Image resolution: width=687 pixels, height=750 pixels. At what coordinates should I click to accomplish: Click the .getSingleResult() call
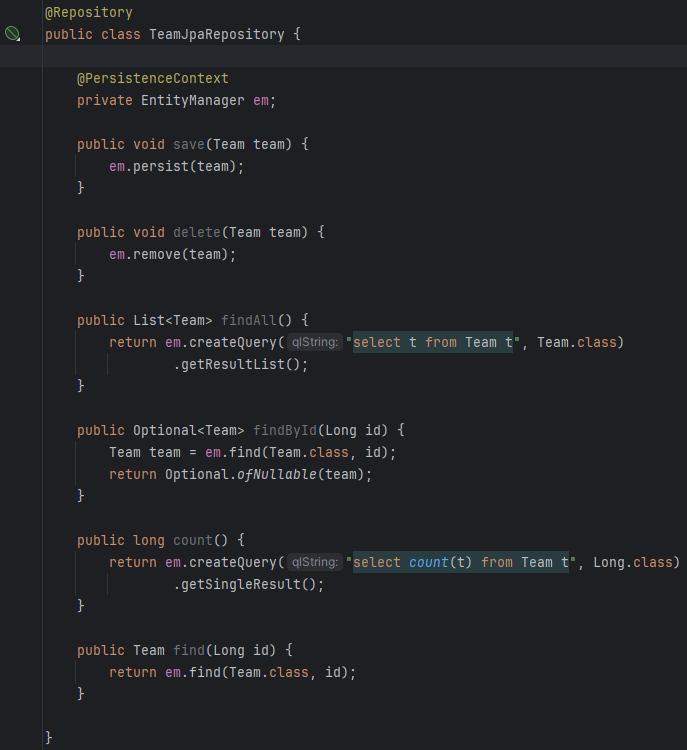(249, 585)
